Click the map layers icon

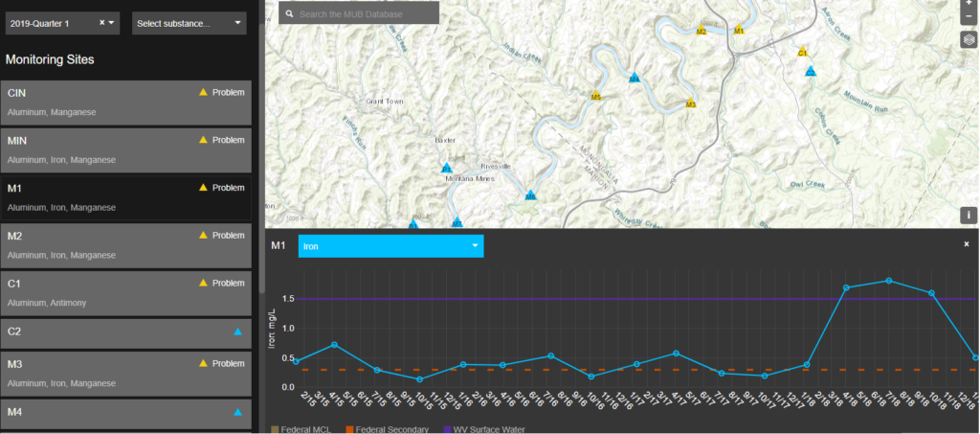click(969, 39)
